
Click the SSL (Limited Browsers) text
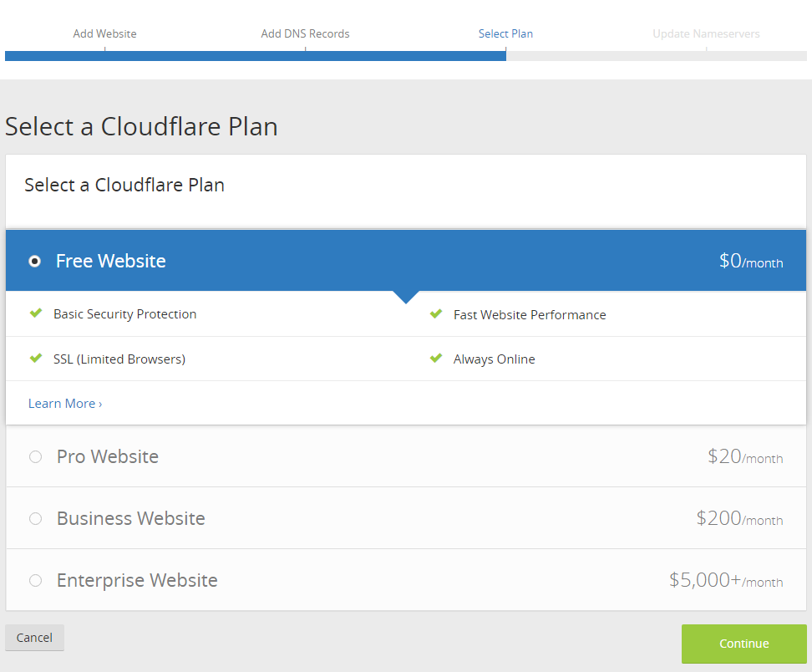[119, 359]
